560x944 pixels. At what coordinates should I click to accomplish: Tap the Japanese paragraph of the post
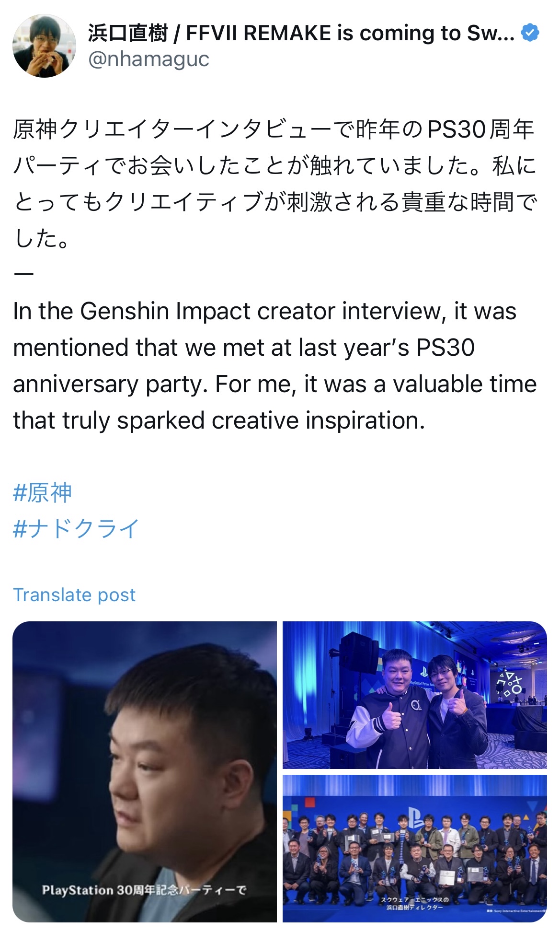click(x=275, y=184)
